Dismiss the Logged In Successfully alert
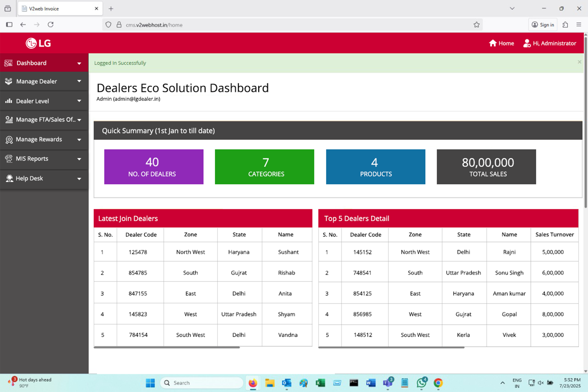The width and height of the screenshot is (588, 392). [x=579, y=62]
